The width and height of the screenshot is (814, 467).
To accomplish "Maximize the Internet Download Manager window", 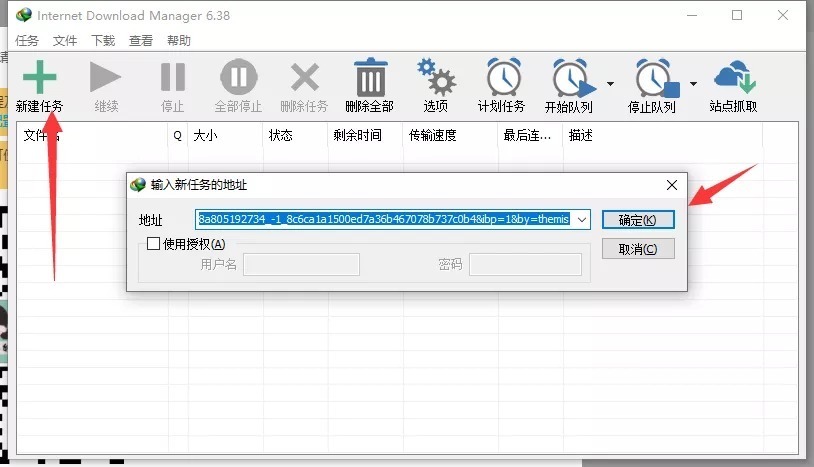I will [737, 15].
